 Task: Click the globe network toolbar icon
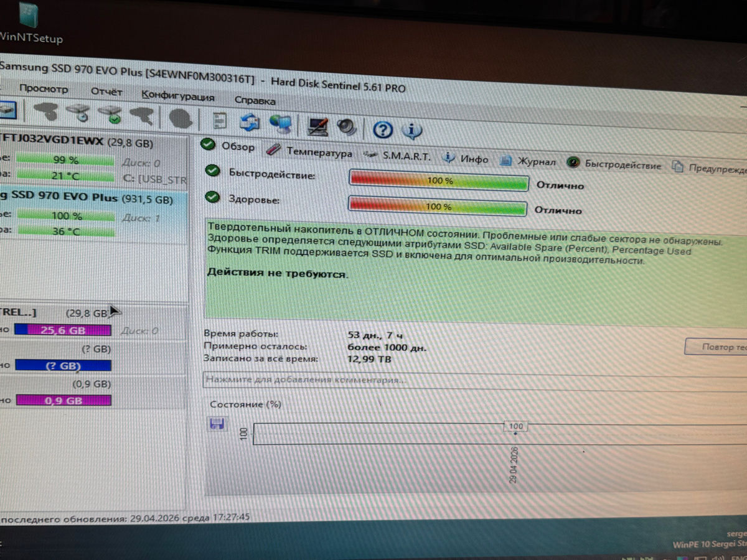click(x=281, y=124)
